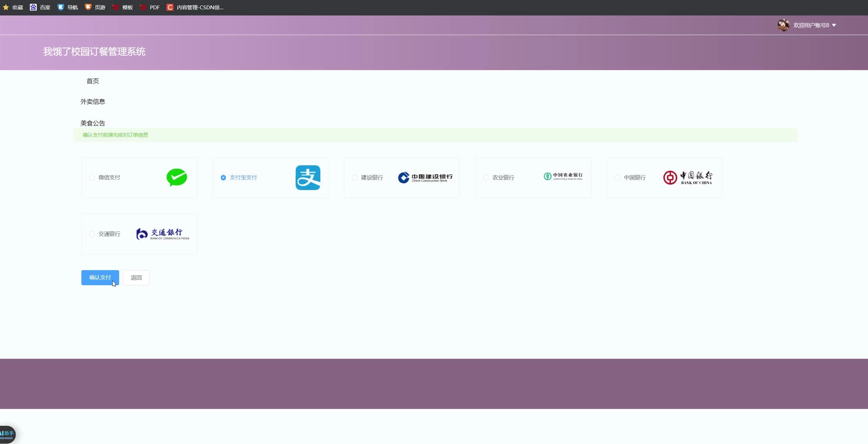868x444 pixels.
Task: Click the user avatar picture
Action: click(783, 25)
